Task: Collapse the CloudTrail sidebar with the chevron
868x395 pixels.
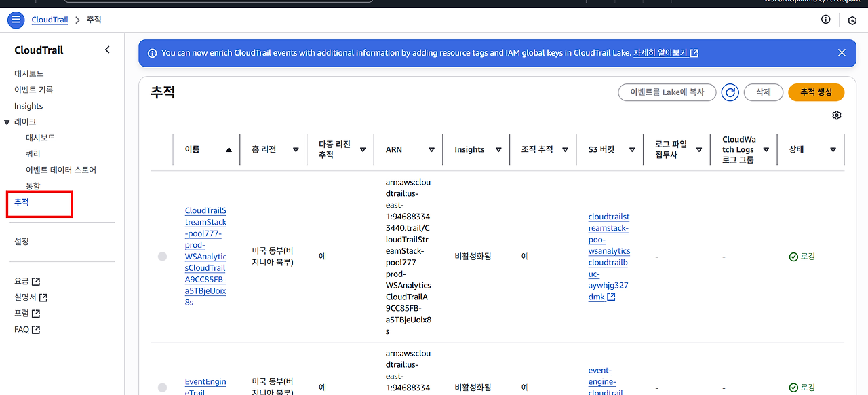Action: 106,50
